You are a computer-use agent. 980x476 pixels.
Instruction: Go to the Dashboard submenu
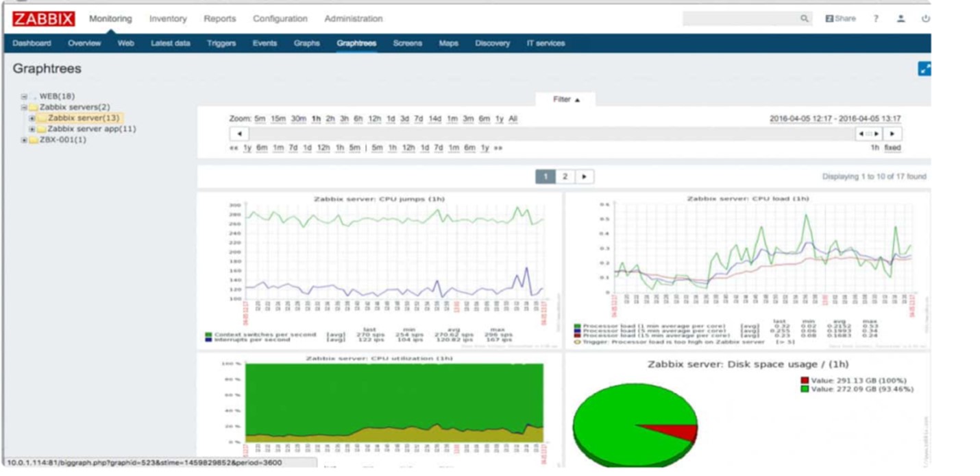coord(32,43)
